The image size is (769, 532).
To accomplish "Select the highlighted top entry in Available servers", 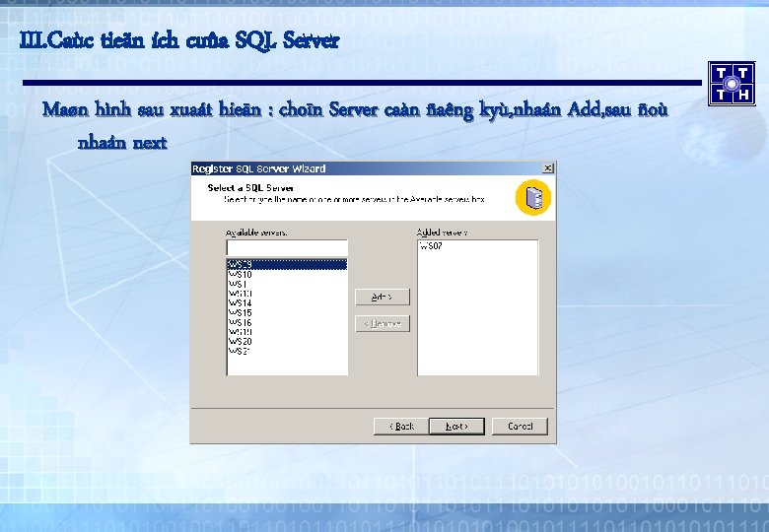I will click(288, 265).
